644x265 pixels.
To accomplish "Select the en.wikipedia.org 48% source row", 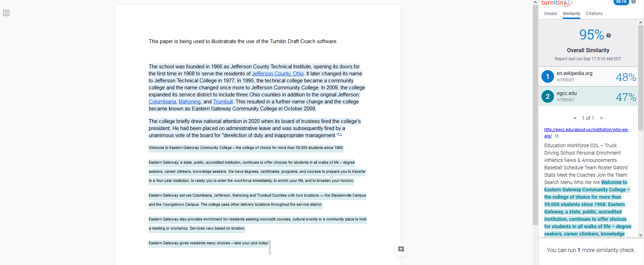I will 588,76.
